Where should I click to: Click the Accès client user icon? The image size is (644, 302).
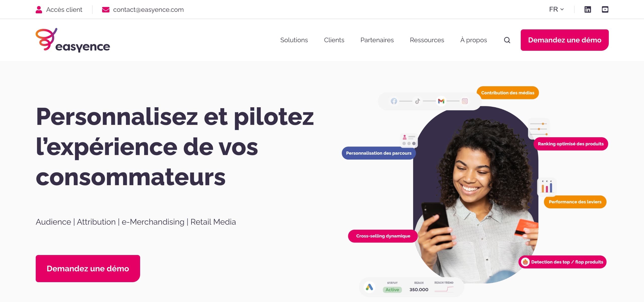[x=39, y=9]
